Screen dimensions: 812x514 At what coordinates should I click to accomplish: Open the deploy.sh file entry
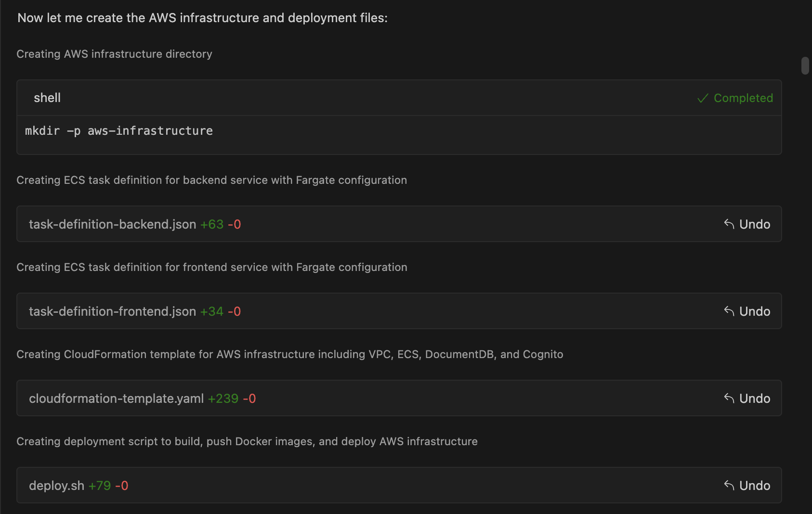56,486
